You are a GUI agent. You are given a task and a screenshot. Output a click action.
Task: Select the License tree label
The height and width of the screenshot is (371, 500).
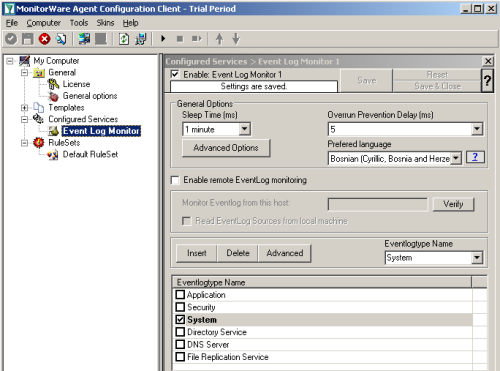click(76, 84)
